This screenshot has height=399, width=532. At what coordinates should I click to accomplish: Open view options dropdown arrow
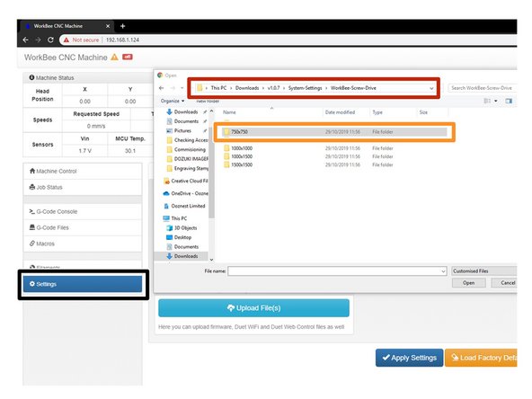pos(496,101)
